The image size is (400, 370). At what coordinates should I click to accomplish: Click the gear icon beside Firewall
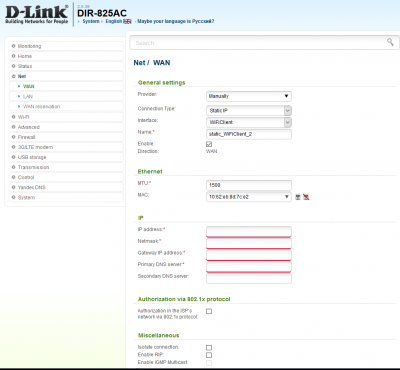click(13, 137)
